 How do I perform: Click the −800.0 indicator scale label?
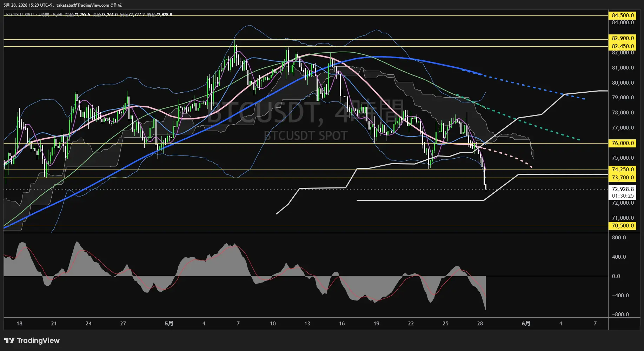click(620, 314)
